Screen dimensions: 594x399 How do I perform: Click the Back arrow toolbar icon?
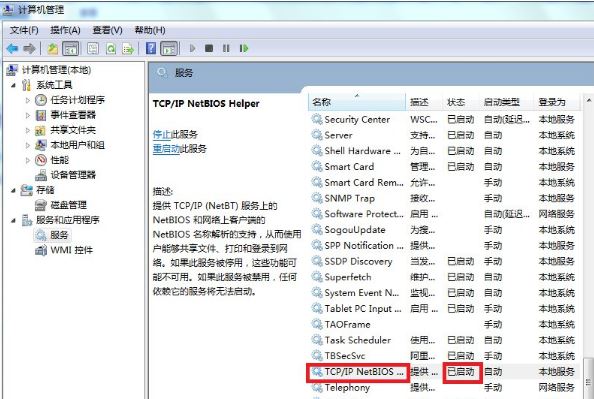(12, 49)
